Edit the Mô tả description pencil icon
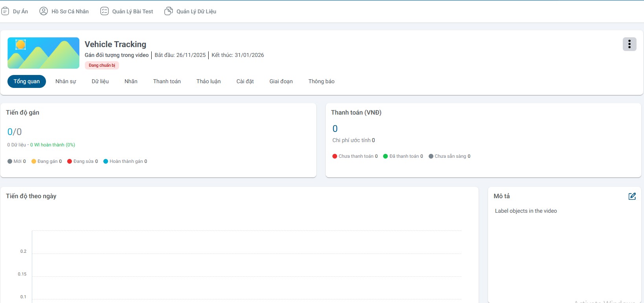 pos(632,196)
